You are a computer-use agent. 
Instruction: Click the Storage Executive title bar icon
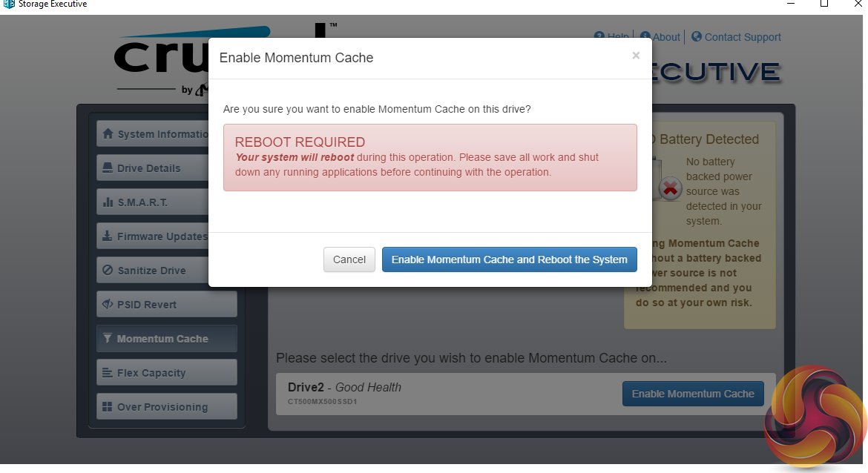point(9,4)
